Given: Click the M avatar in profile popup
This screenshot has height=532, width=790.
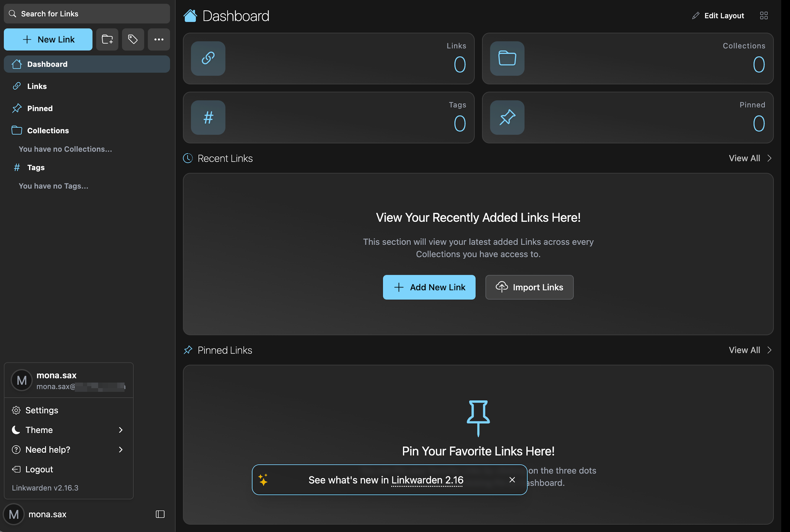Looking at the screenshot, I should 22,380.
